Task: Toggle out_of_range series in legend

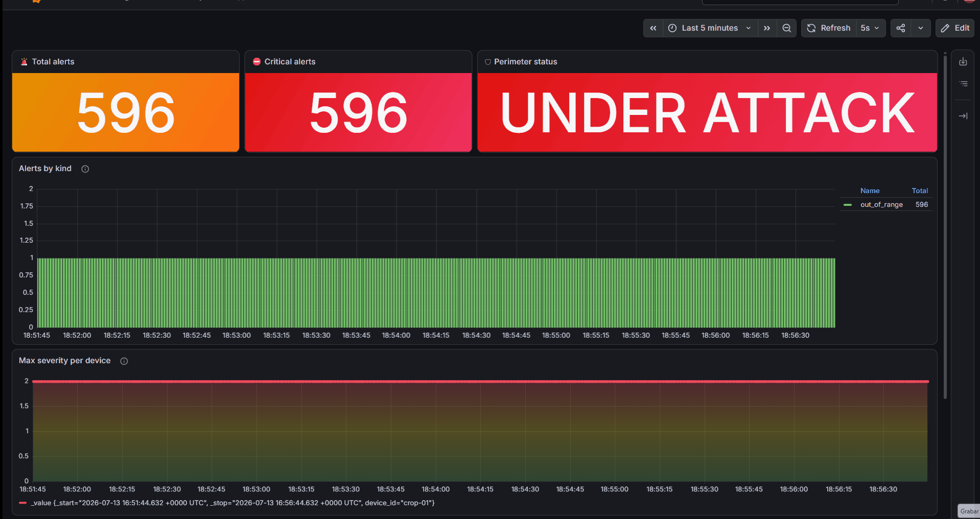Action: tap(881, 205)
